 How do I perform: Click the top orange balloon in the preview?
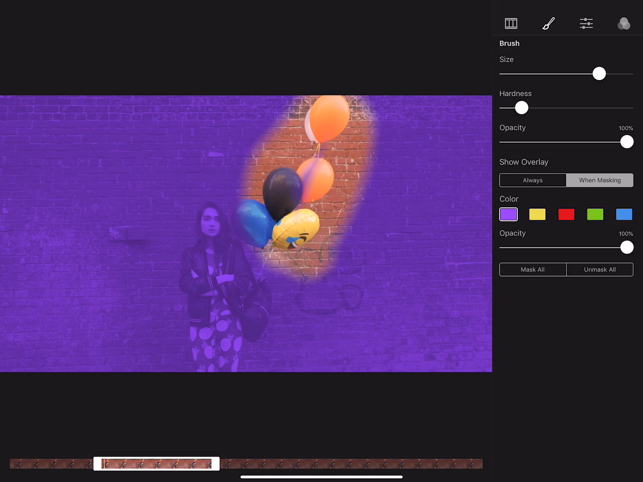click(x=329, y=118)
